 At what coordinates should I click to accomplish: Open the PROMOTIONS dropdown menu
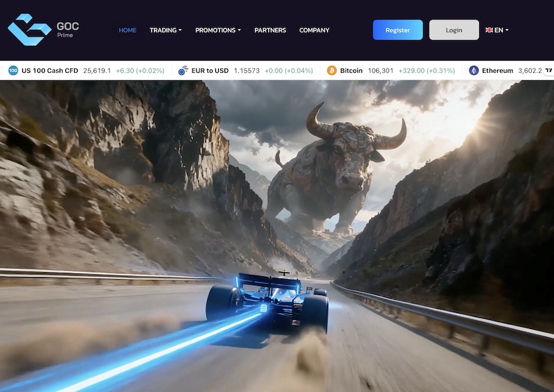pyautogui.click(x=218, y=30)
